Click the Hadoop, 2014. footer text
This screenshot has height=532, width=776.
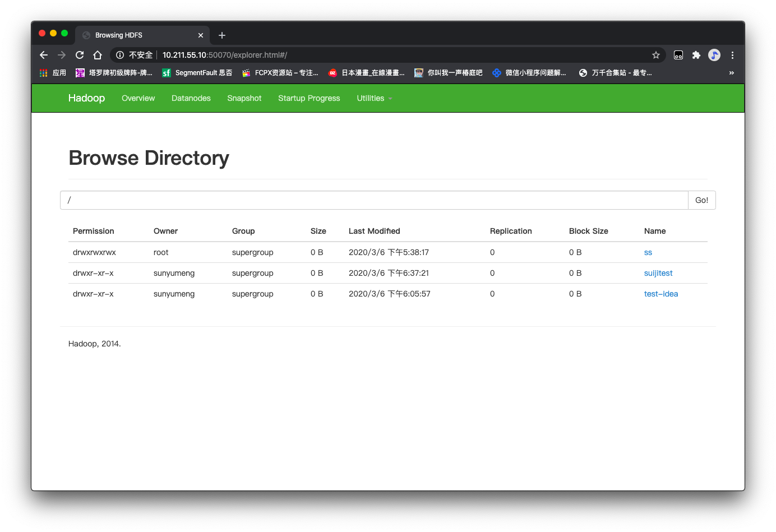[x=95, y=344]
